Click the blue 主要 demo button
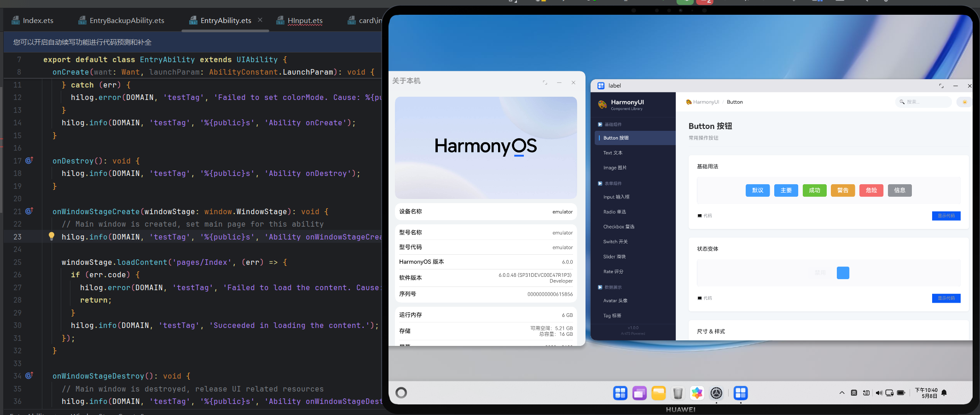980x415 pixels. click(x=786, y=190)
